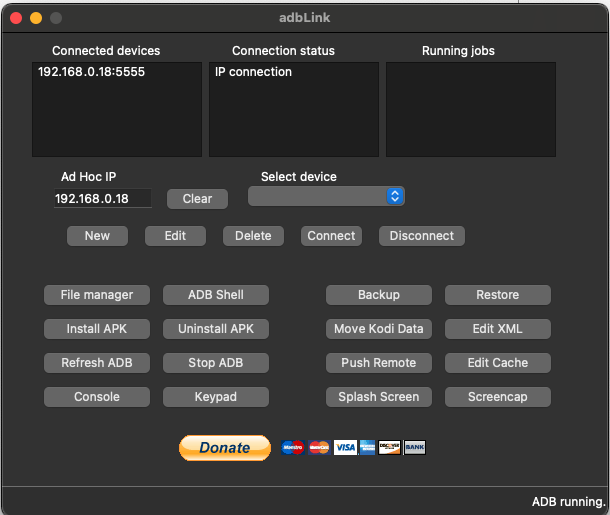Image resolution: width=610 pixels, height=515 pixels.
Task: Click the dropdown arrows on Select device
Action: [x=395, y=196]
